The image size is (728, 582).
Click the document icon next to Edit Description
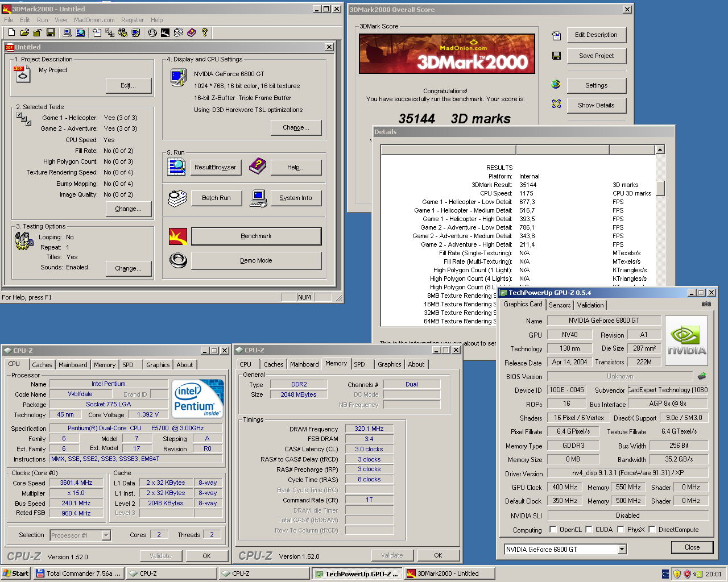[556, 35]
